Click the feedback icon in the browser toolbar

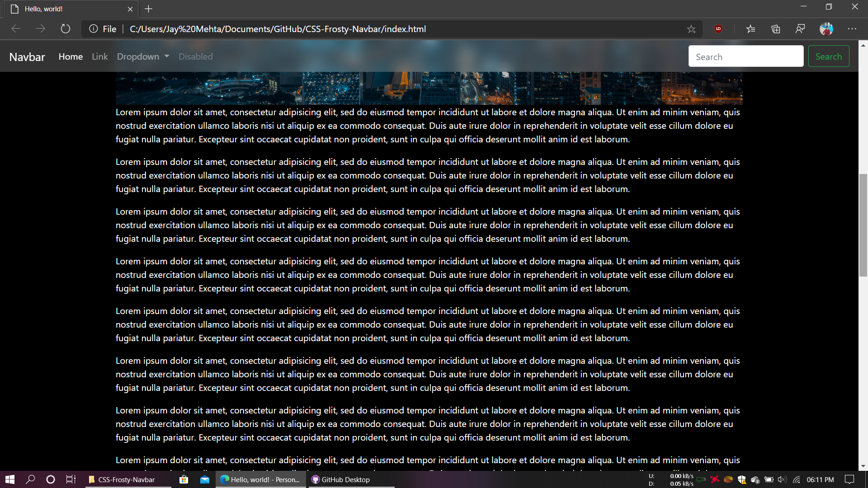(x=800, y=29)
